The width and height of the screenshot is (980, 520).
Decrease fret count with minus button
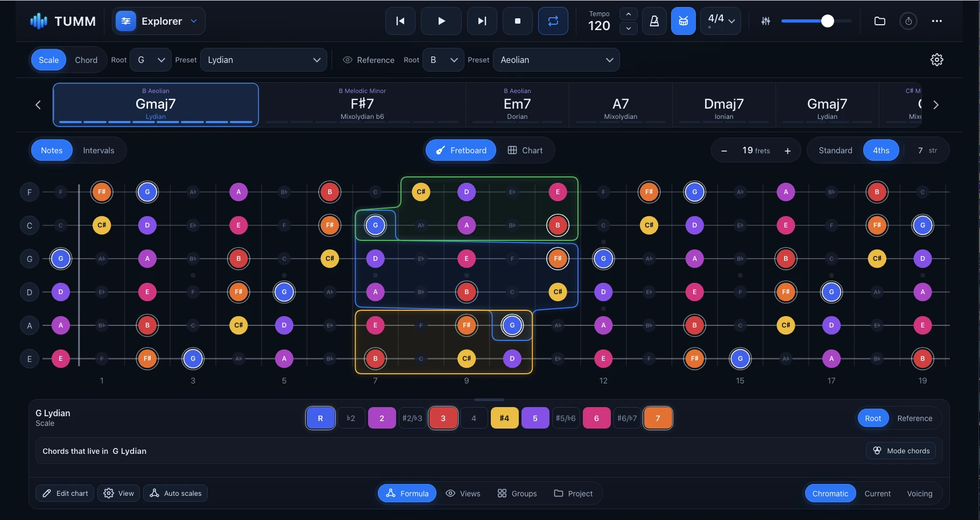pos(724,151)
